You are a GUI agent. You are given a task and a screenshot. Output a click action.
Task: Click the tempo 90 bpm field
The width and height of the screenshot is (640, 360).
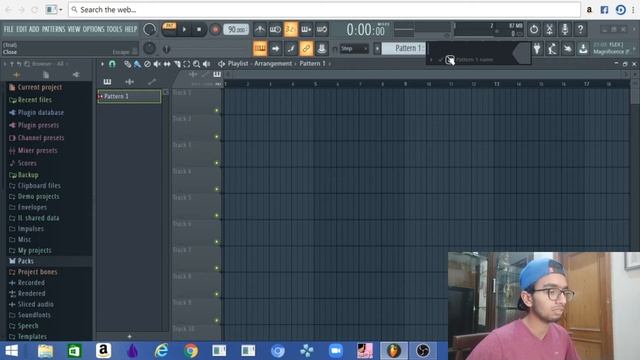click(236, 29)
